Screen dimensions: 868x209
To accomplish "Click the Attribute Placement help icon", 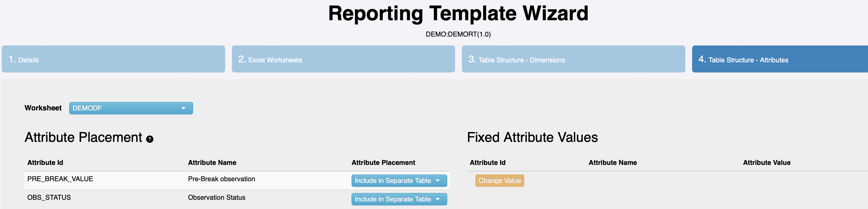I will 150,139.
